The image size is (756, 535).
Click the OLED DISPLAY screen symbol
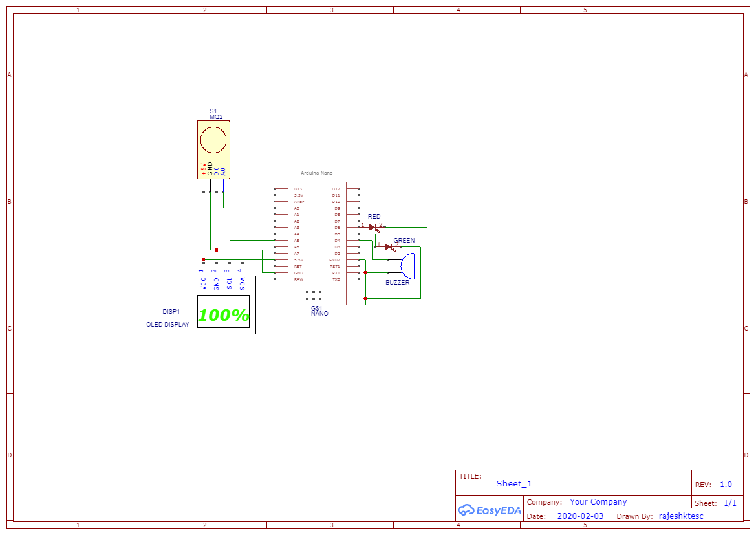click(223, 305)
